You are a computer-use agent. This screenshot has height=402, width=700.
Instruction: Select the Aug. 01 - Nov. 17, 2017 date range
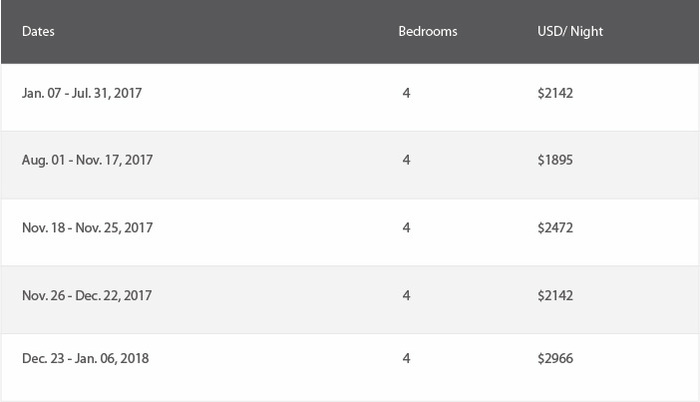tap(87, 160)
